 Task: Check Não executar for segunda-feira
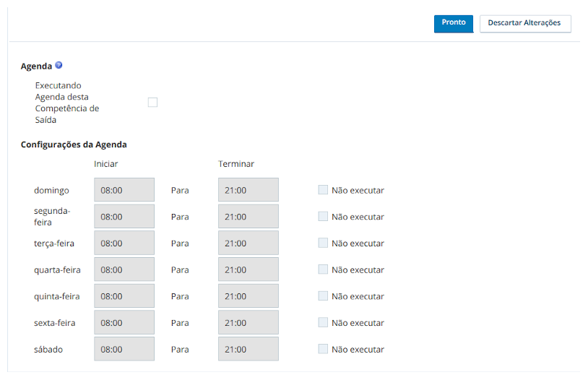point(323,217)
